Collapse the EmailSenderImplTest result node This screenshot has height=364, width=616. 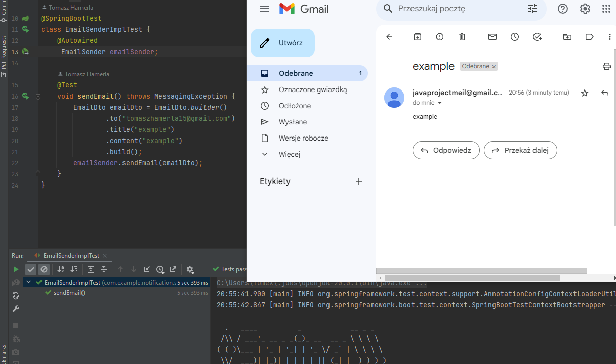click(x=28, y=282)
